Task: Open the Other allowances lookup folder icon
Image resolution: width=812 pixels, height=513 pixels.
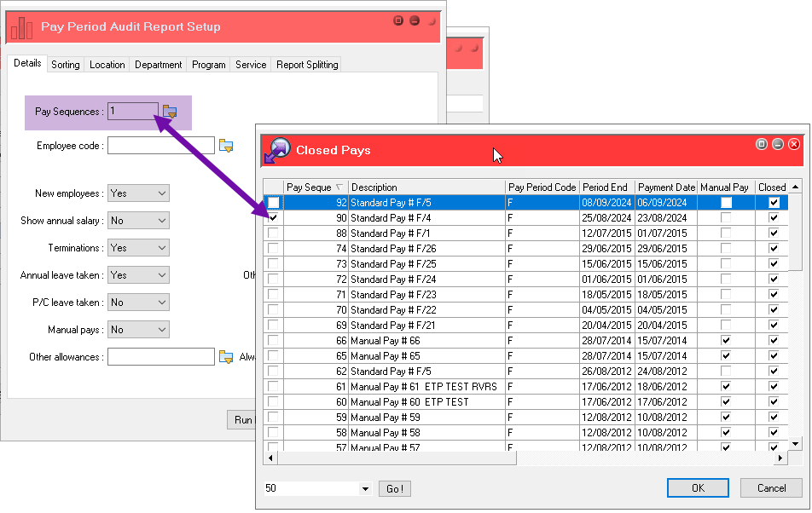Action: [226, 356]
